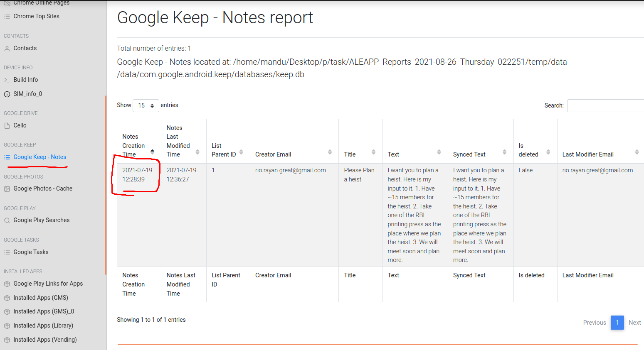This screenshot has width=644, height=350.
Task: Click the sidebar vertical scrollbar
Action: click(106, 185)
